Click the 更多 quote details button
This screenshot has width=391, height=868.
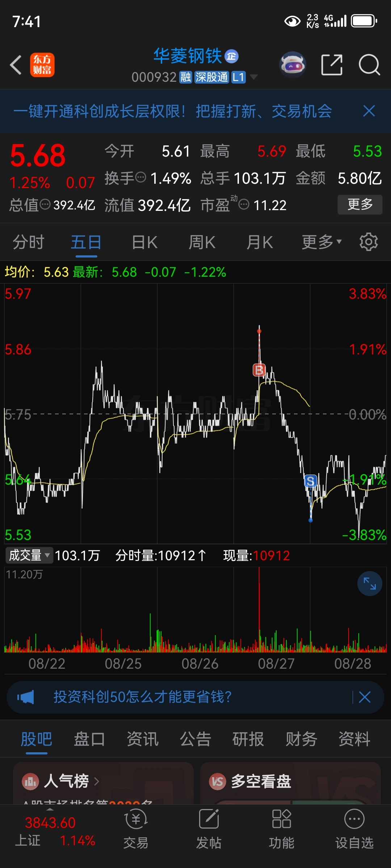point(360,205)
